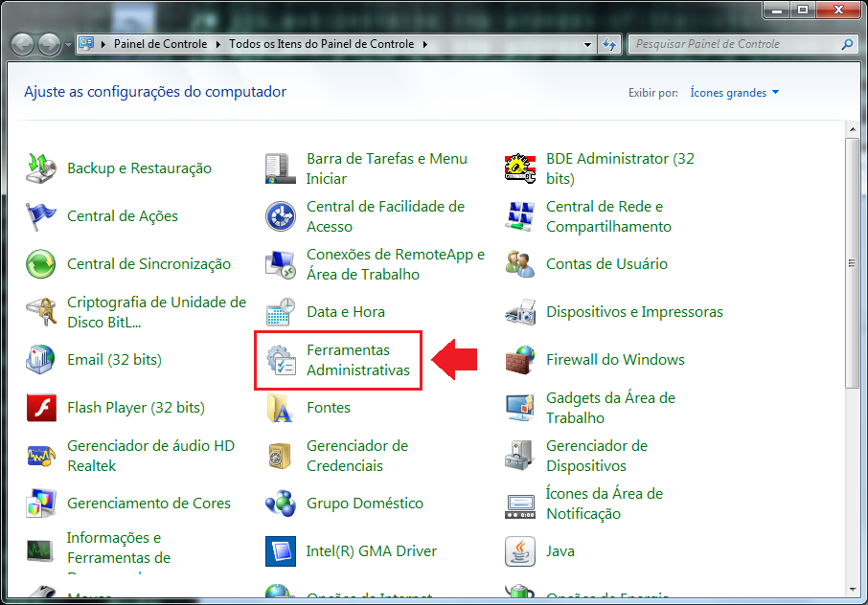Open the Intel(R) GMA Driver icon

(281, 551)
